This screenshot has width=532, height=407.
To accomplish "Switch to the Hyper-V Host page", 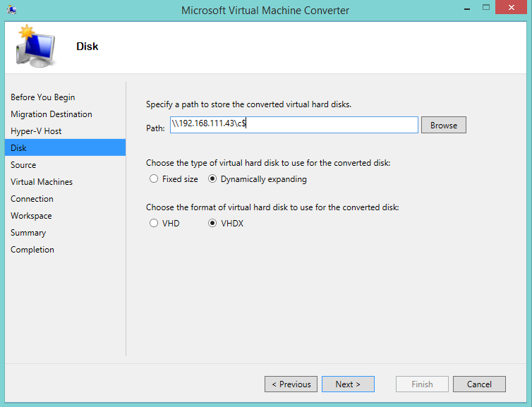I will [x=36, y=131].
